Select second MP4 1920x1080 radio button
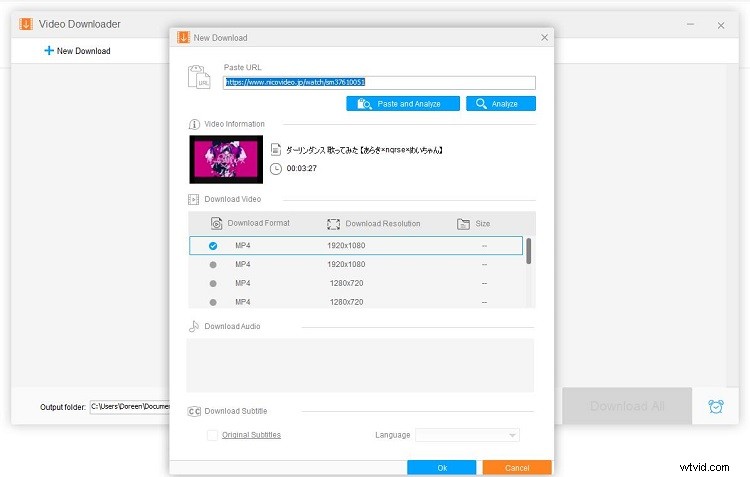This screenshot has height=477, width=750. click(213, 265)
